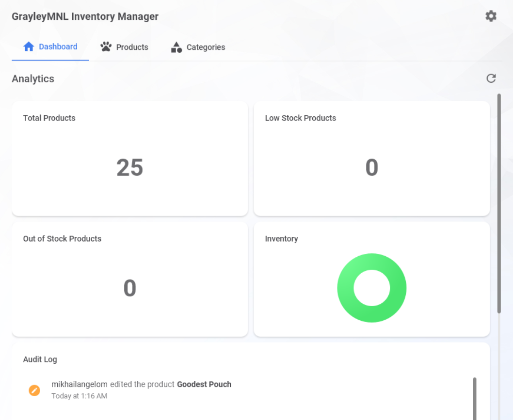Click the Audit Log heading

coord(40,359)
